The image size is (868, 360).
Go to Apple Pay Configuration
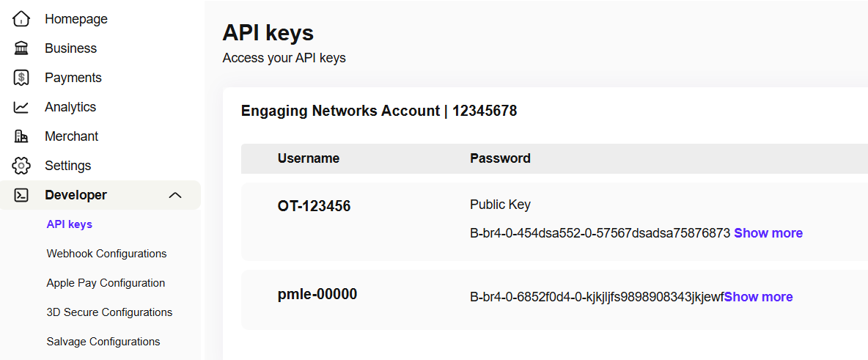click(106, 283)
